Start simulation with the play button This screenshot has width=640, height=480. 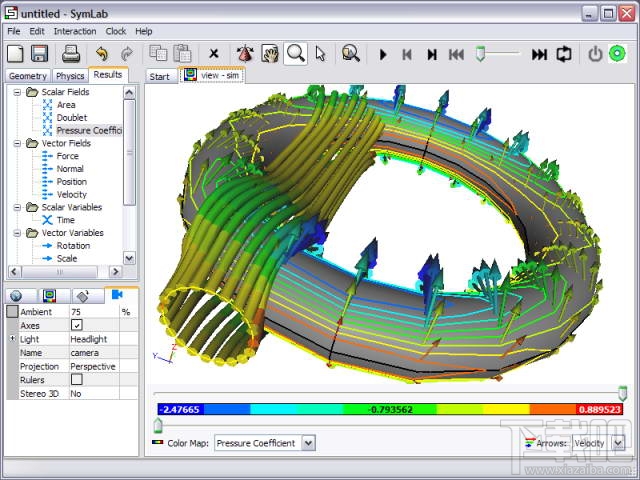coord(383,54)
